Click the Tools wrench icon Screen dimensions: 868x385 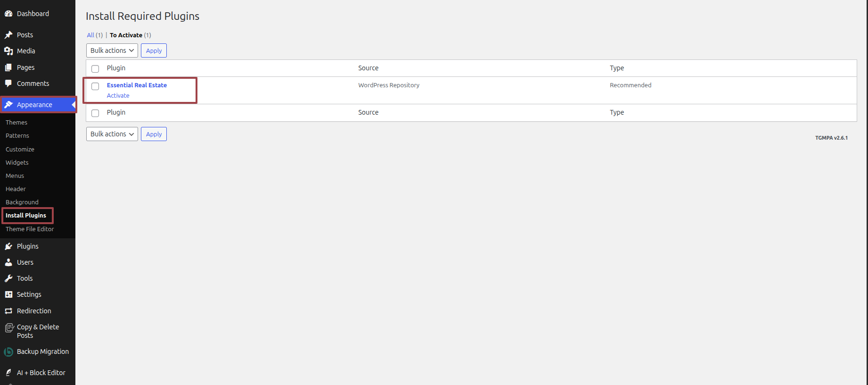tap(8, 278)
